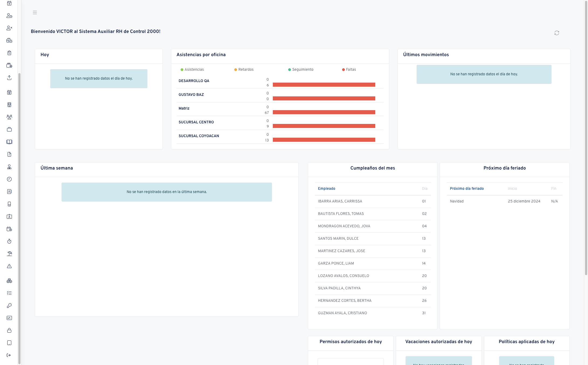Click the page vertical scrollbar
Screen dimensions: 588x365
tap(586, 138)
